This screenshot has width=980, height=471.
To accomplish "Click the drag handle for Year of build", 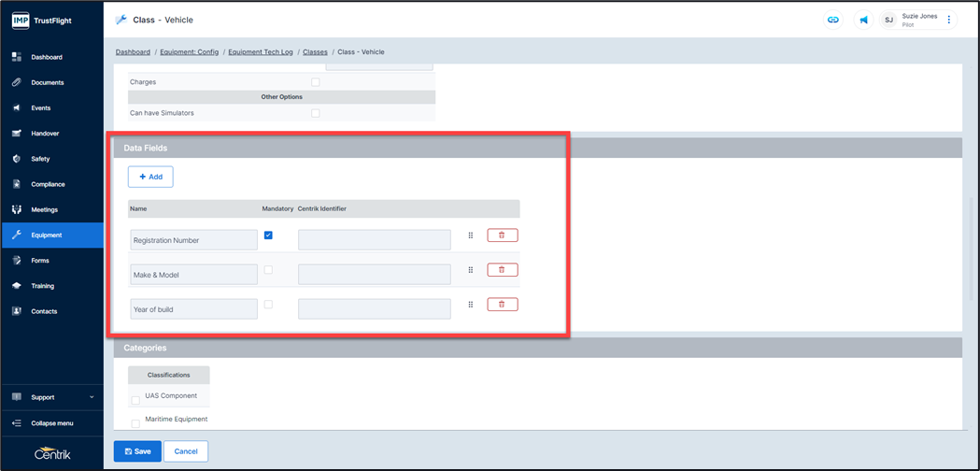I will click(x=470, y=304).
